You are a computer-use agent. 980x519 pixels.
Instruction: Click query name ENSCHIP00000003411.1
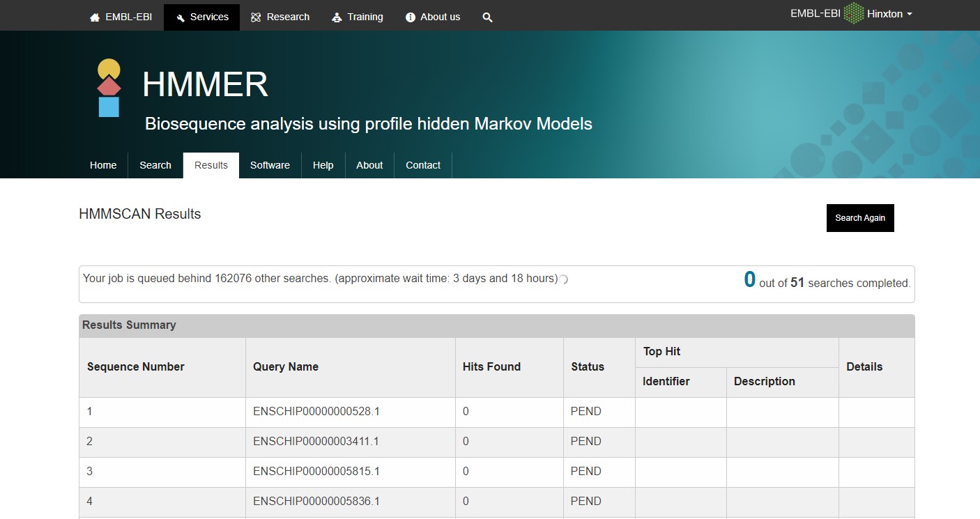[316, 441]
